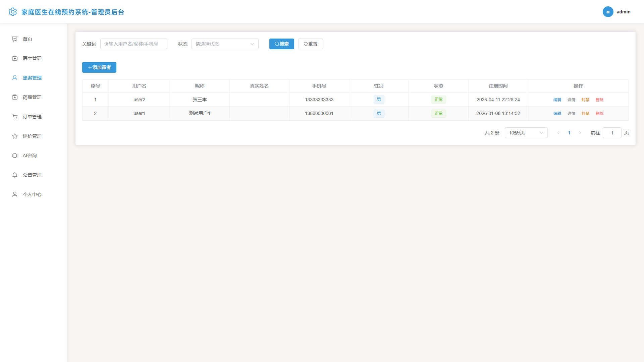Click the 共 2 条 total count
Image resolution: width=644 pixels, height=362 pixels.
(492, 133)
